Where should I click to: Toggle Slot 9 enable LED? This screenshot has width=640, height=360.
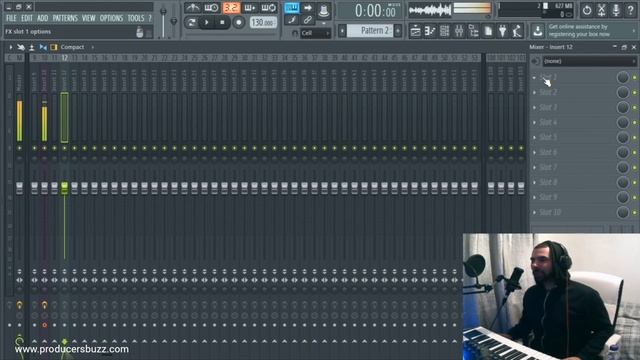click(x=634, y=198)
